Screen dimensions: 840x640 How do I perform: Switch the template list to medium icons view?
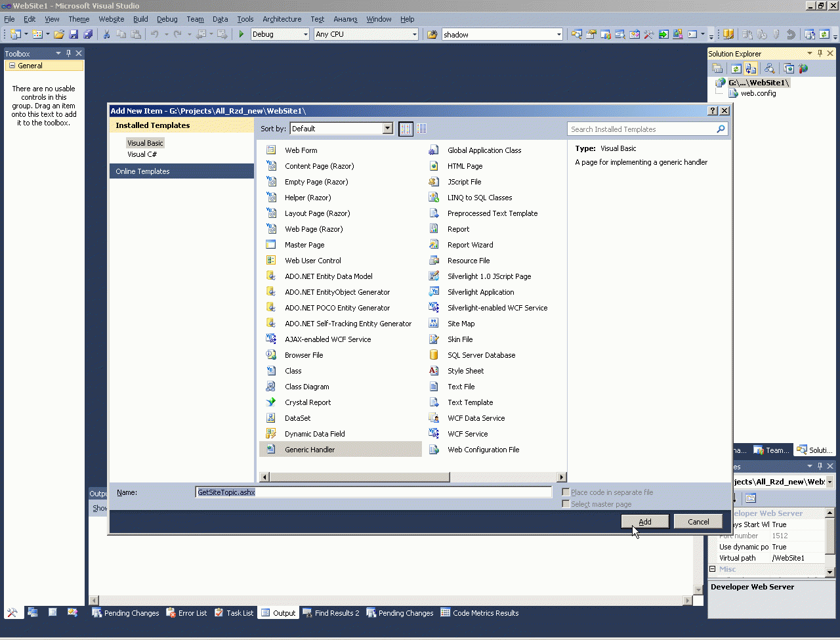coord(406,129)
